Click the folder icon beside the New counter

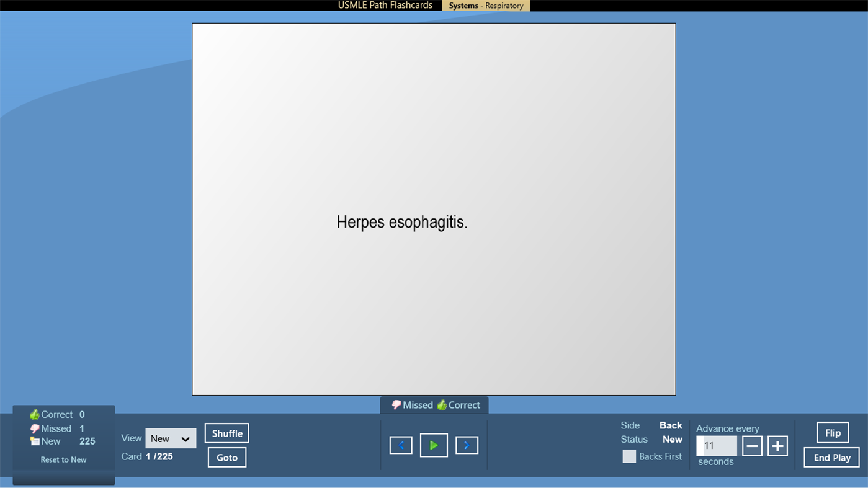pos(35,441)
